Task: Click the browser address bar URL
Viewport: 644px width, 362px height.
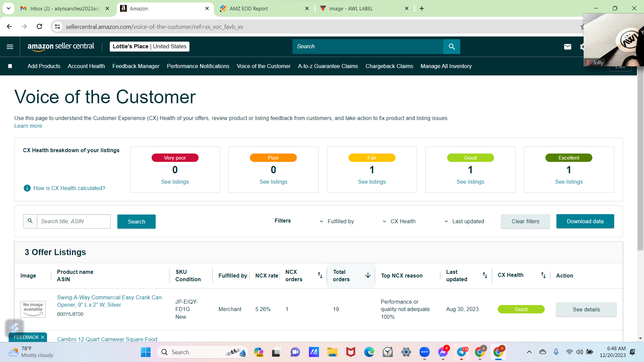Action: click(154, 27)
